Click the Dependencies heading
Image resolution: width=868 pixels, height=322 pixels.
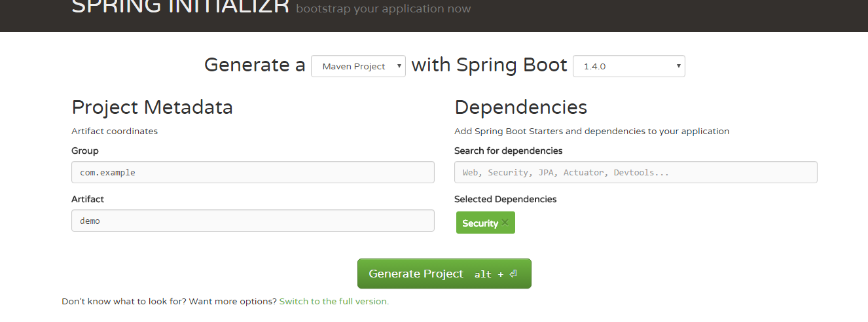pos(520,107)
